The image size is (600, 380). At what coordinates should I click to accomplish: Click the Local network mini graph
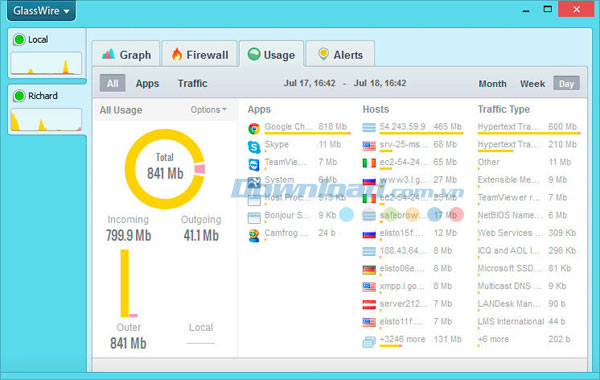(46, 64)
